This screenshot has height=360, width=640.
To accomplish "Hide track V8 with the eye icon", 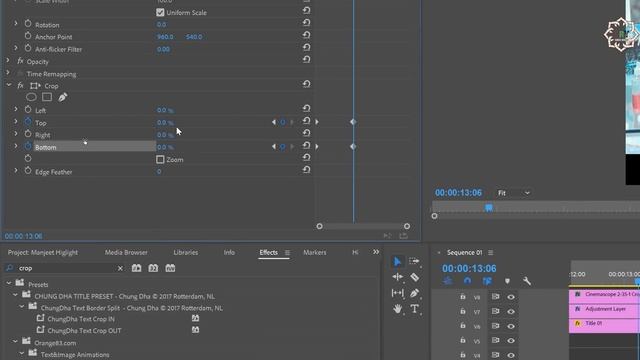I will (511, 297).
